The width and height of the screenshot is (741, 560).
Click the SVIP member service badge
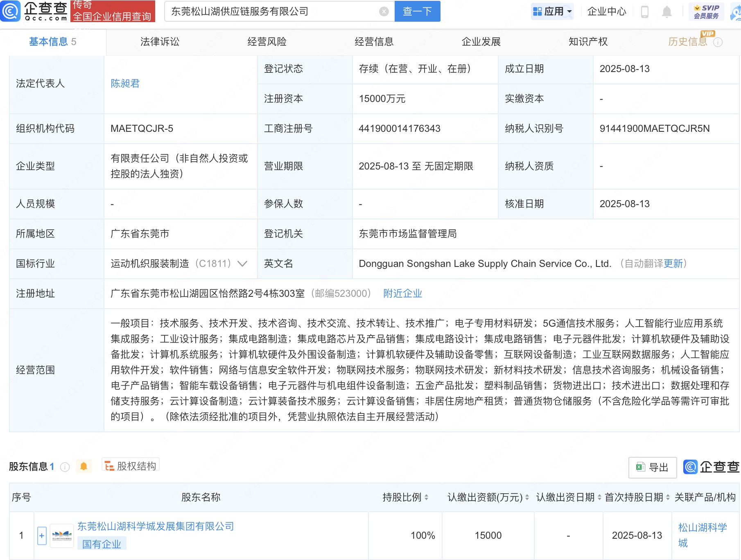pos(706,11)
